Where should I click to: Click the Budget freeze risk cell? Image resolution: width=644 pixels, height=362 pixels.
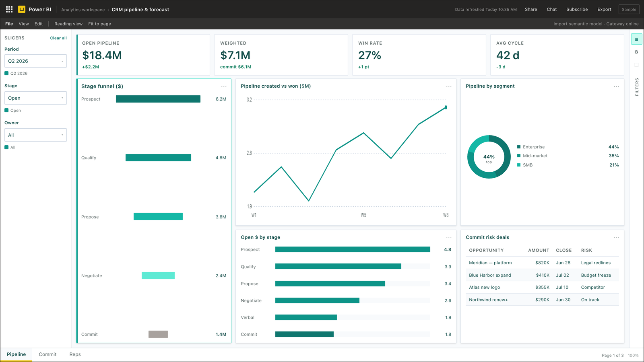(x=596, y=275)
